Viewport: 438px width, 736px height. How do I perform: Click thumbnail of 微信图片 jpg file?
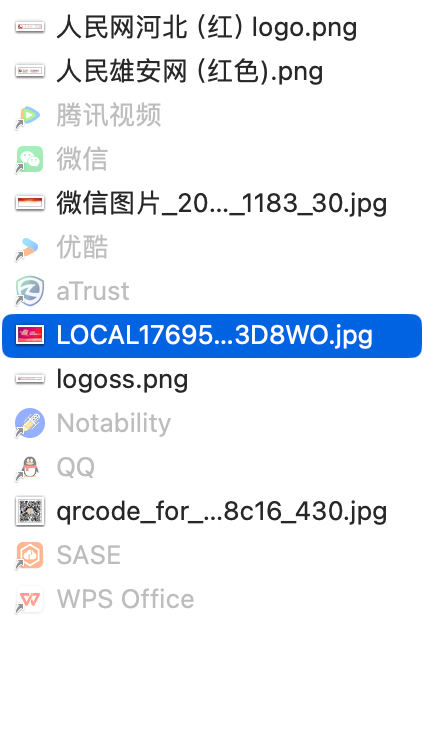(30, 204)
